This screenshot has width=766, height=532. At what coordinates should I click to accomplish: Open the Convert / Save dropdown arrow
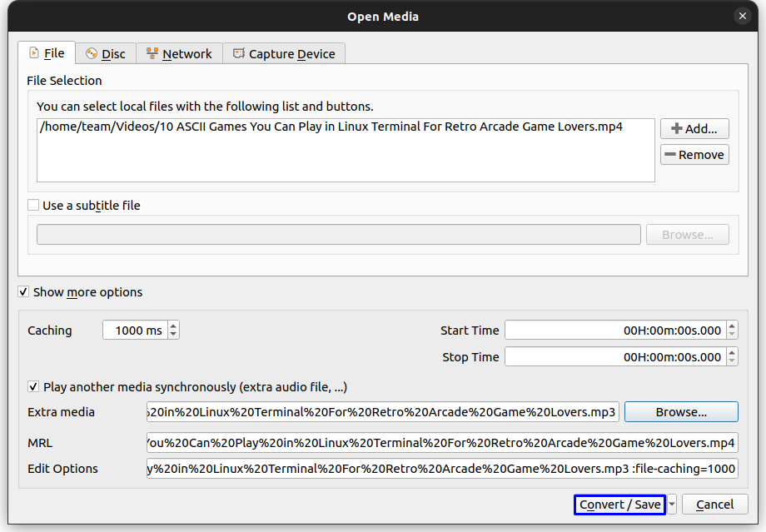[x=673, y=505]
